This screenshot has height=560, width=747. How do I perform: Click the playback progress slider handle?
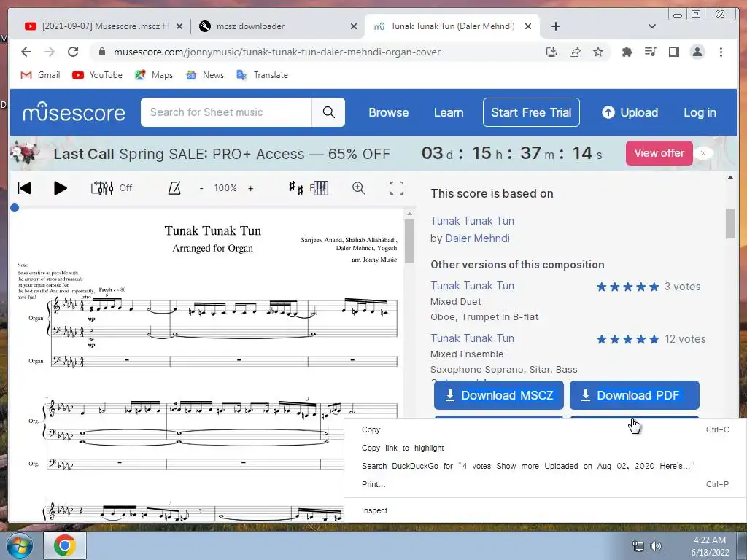pos(15,208)
